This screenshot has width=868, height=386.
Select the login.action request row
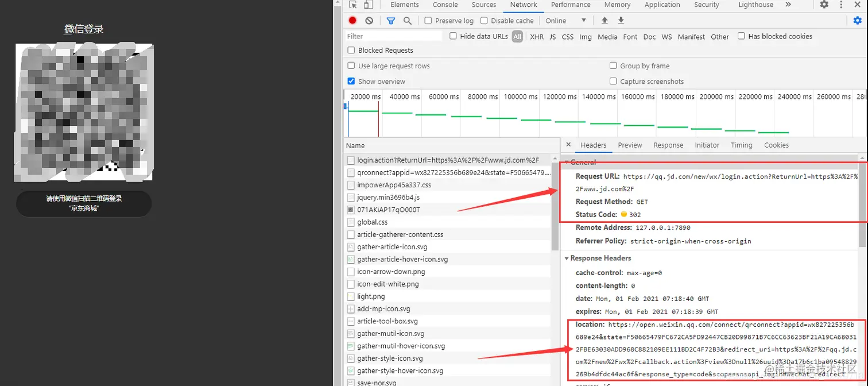point(448,160)
